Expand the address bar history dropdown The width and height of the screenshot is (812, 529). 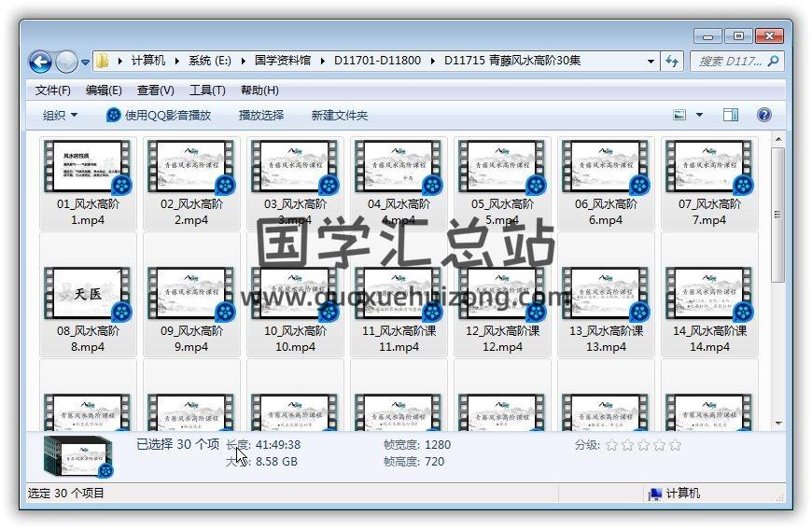click(x=651, y=62)
